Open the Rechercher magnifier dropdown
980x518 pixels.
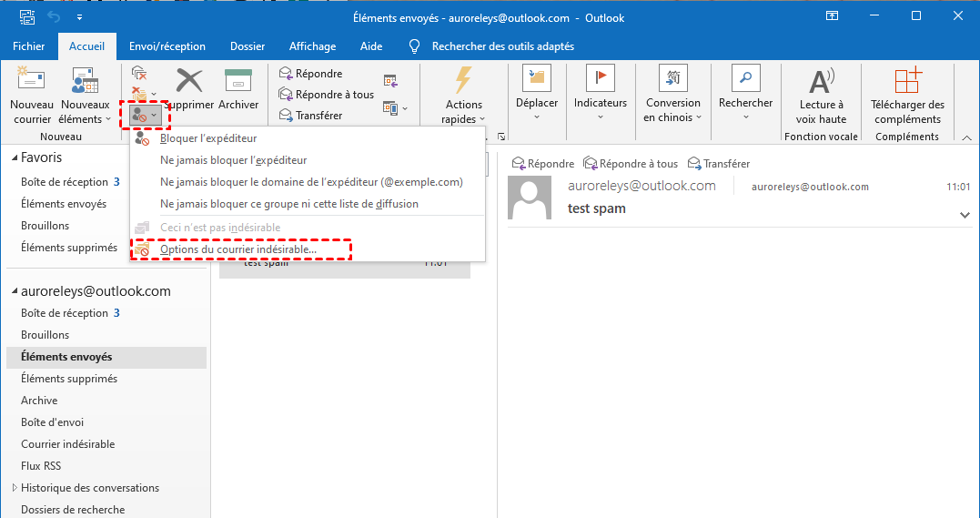[745, 94]
